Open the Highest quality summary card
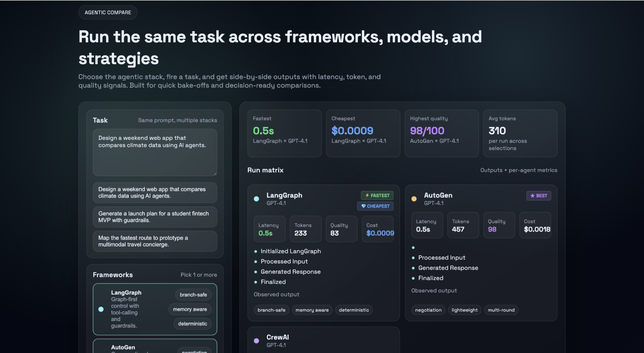Image resolution: width=644 pixels, height=353 pixels. [442, 133]
